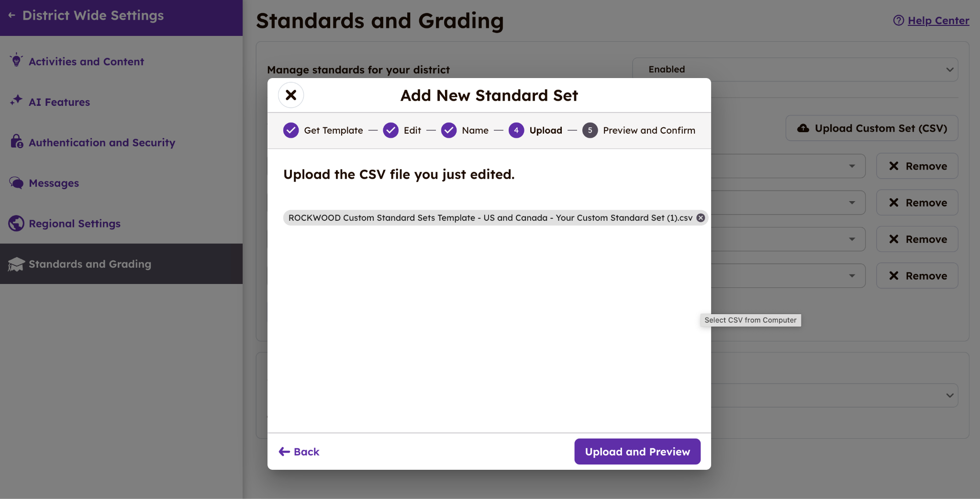Click the Back link in the dialog
The image size is (980, 499).
(299, 452)
